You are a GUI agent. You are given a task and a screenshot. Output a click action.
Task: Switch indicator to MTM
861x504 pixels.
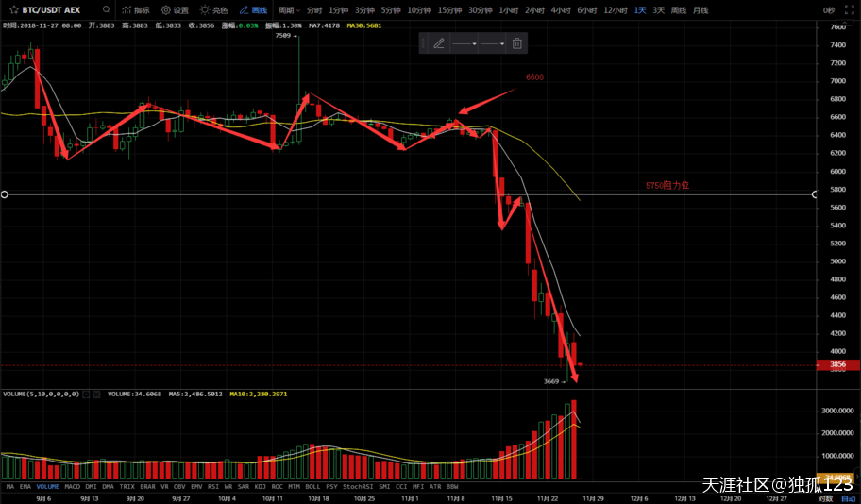point(295,486)
